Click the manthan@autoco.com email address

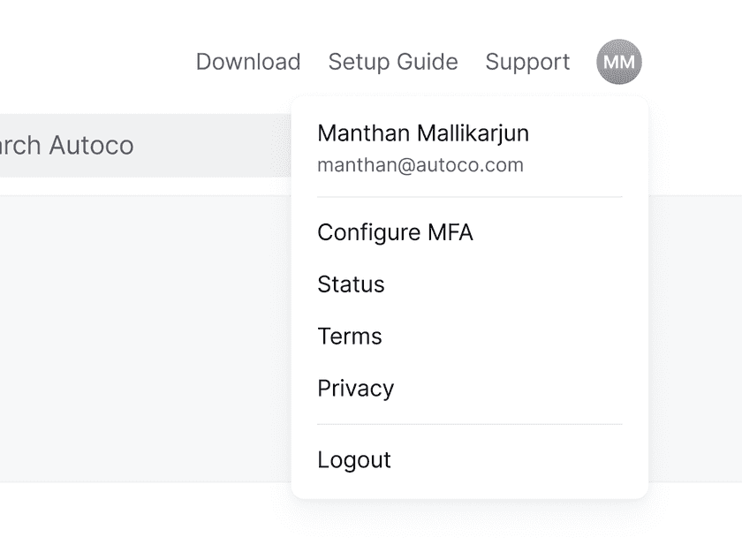[x=420, y=165]
